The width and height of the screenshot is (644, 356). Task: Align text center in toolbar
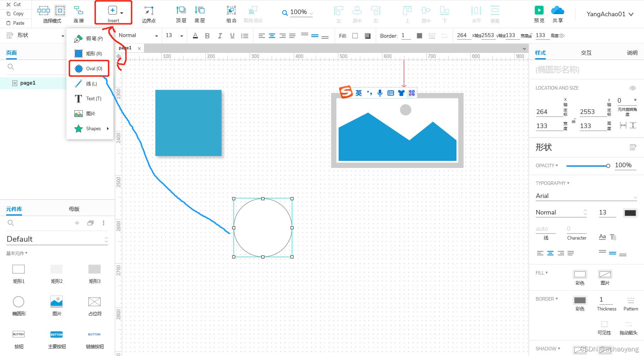pos(272,36)
